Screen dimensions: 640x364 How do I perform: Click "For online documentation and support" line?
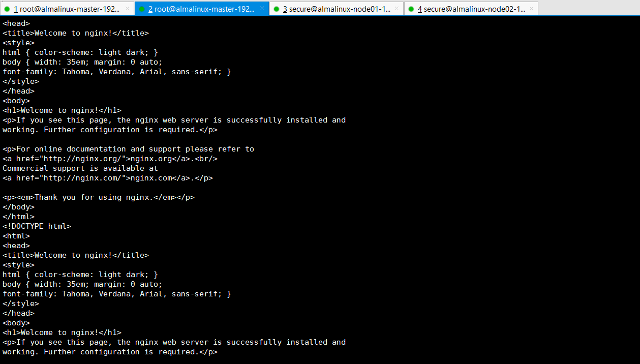(x=128, y=149)
